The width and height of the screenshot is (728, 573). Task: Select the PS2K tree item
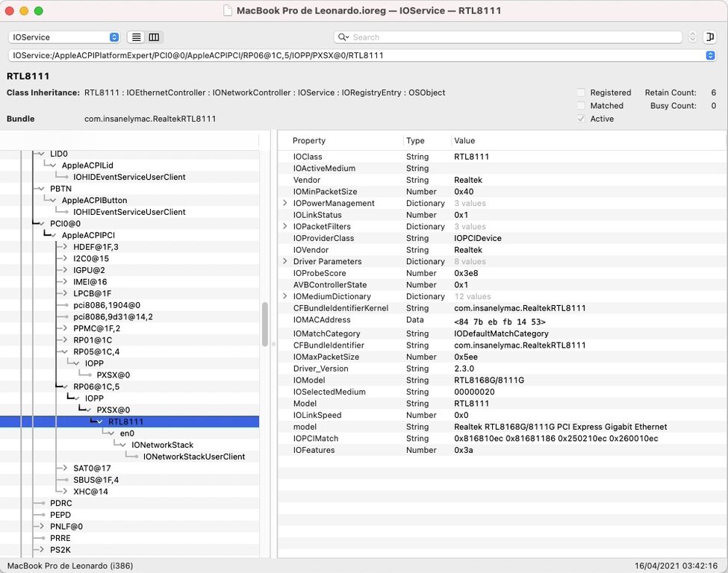click(60, 550)
